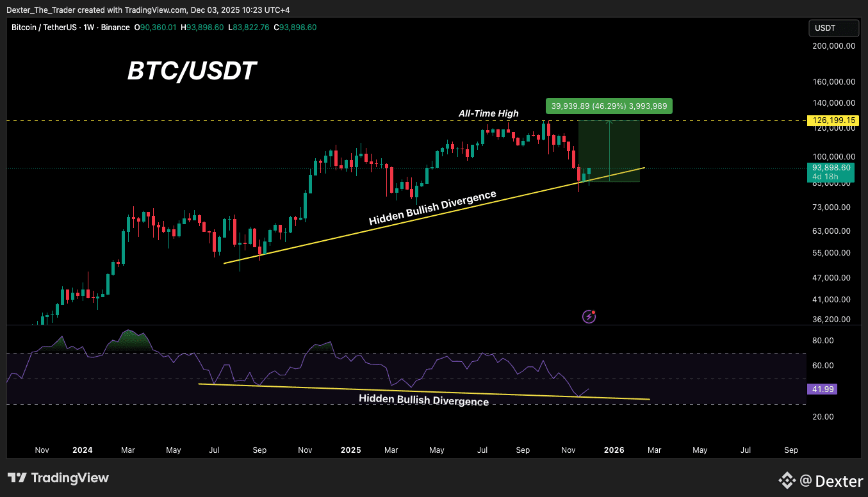
Task: Select the green 39,939.89 (46.29%) measurement label
Action: 609,106
